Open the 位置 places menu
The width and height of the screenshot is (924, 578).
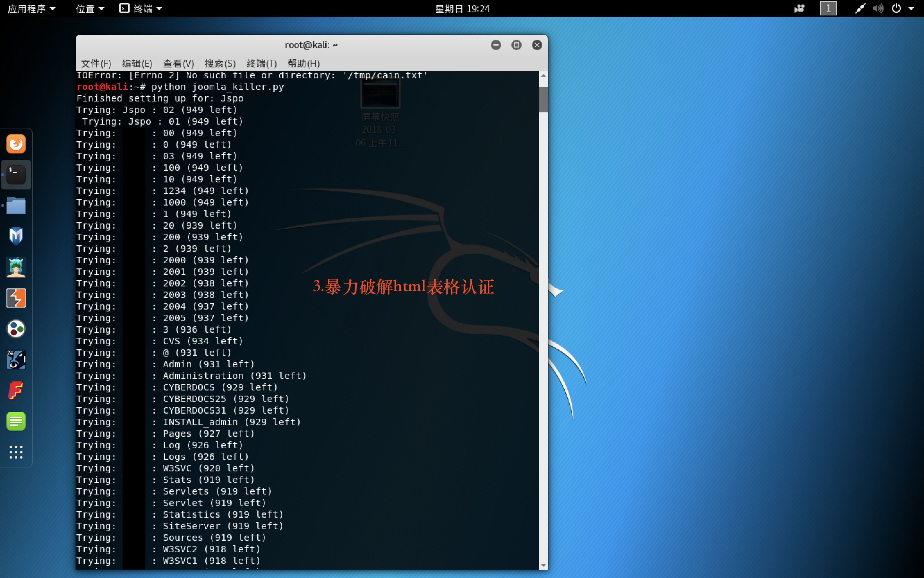click(x=90, y=8)
